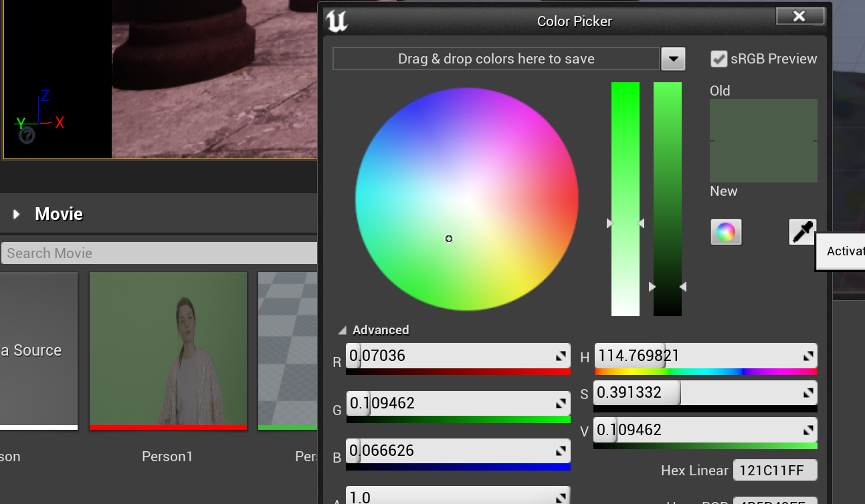
Task: Click the red R value field
Action: [x=458, y=356]
